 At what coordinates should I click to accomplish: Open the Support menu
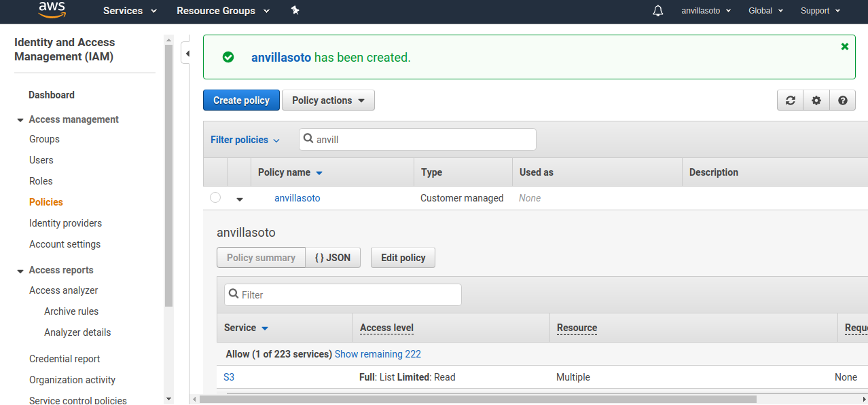[820, 11]
